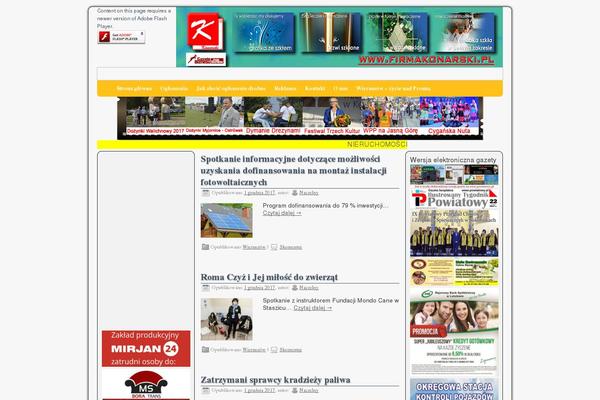Click the Roma Czyż article photo thumbnail
This screenshot has height=400, width=600.
coord(227,319)
